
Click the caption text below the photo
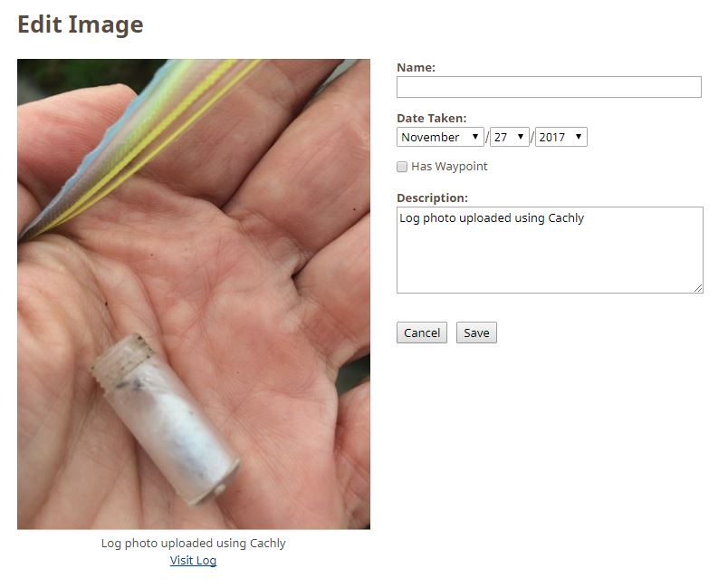coord(193,543)
